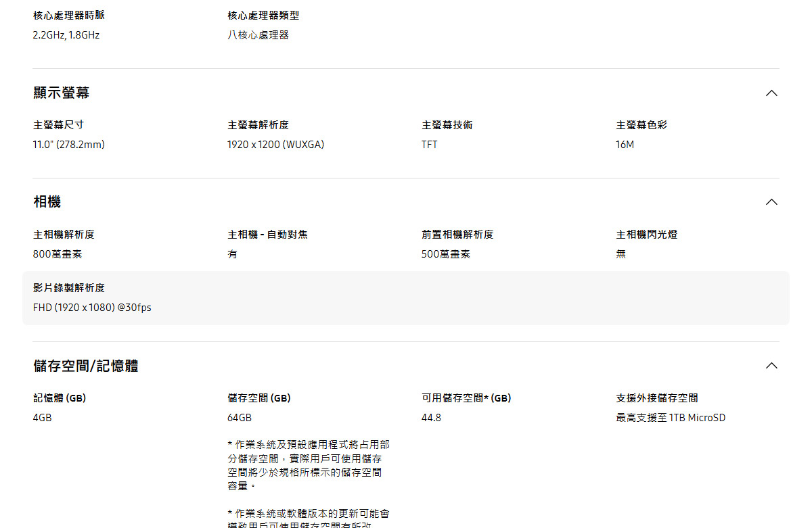
Task: Click the 主螢幕尺寸 label
Action: pos(59,125)
